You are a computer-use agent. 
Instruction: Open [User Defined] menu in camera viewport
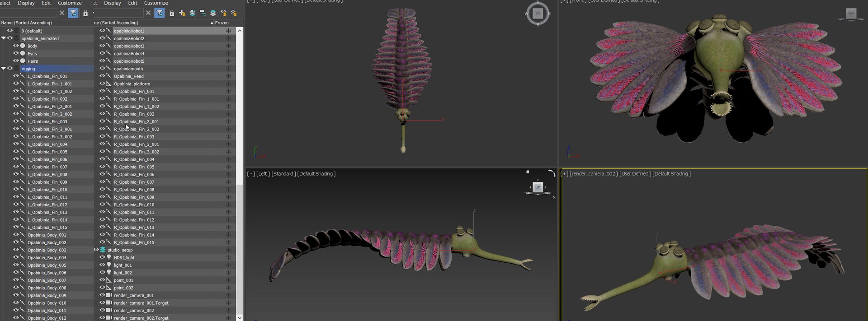pyautogui.click(x=635, y=174)
